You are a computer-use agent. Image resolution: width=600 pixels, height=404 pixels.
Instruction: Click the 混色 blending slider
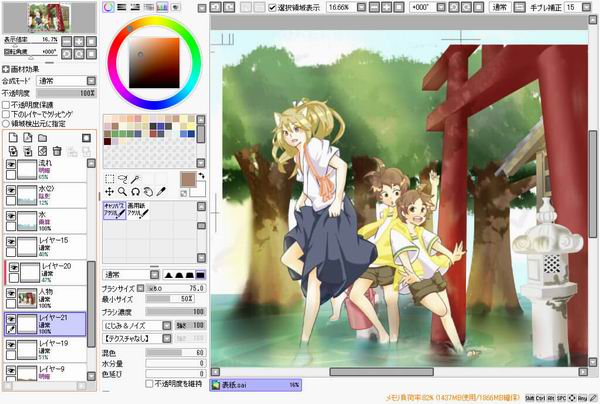click(176, 352)
